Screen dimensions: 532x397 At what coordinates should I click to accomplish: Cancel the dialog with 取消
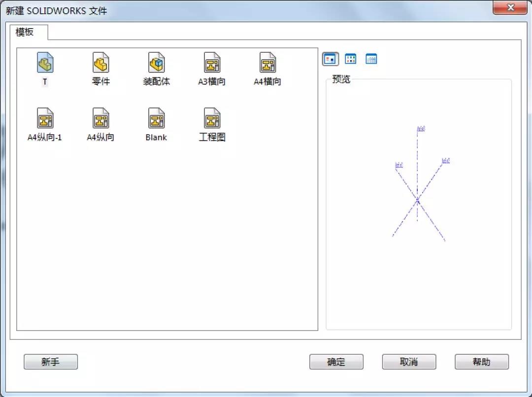(x=409, y=362)
